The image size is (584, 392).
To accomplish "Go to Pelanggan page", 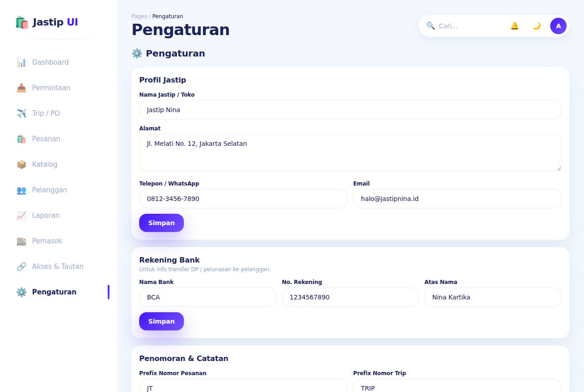I will coord(58,190).
